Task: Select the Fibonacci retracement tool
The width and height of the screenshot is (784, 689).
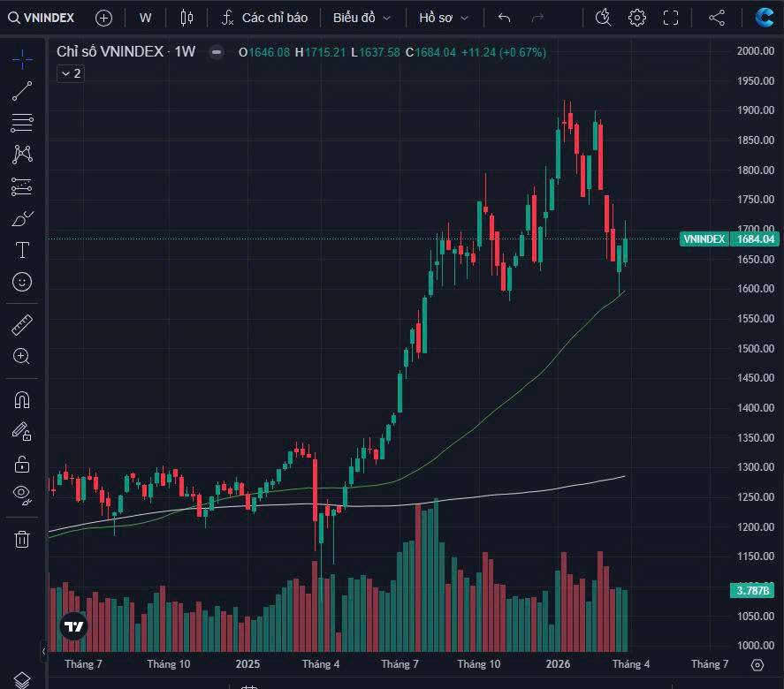Action: pyautogui.click(x=22, y=123)
